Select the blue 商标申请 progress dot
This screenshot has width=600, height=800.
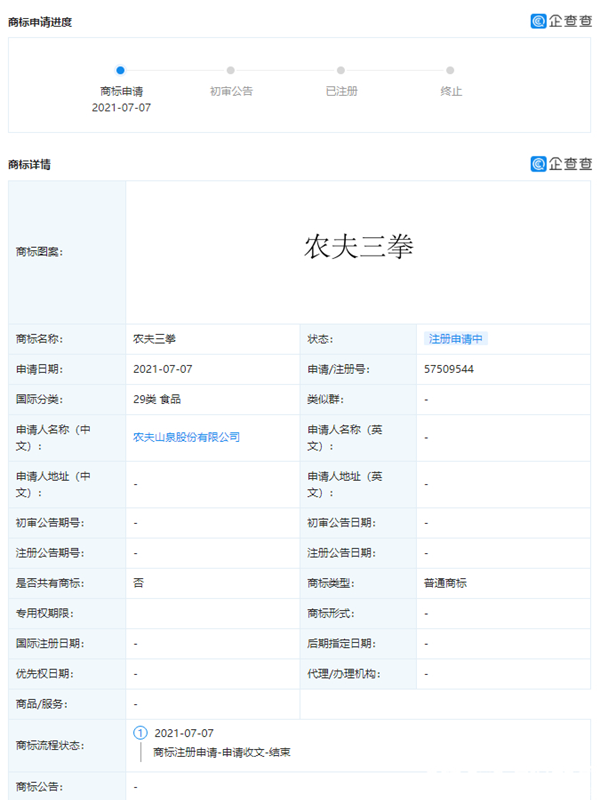pyautogui.click(x=120, y=70)
